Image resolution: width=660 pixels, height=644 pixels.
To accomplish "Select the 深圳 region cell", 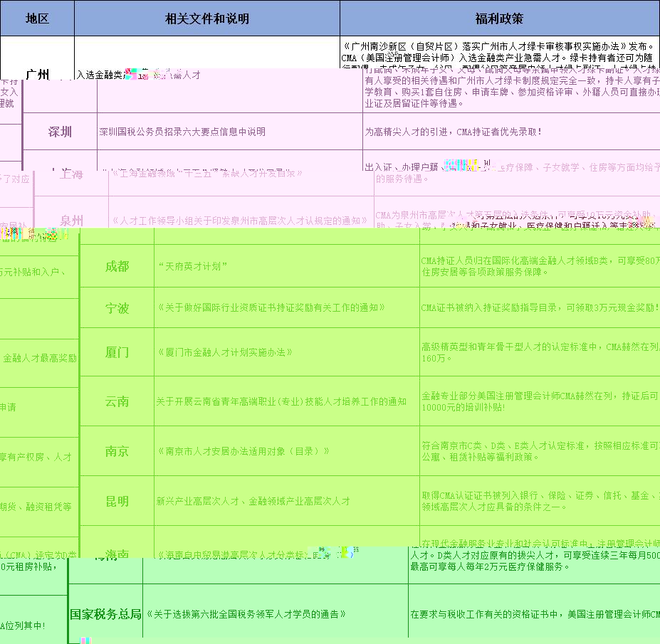I will point(60,132).
